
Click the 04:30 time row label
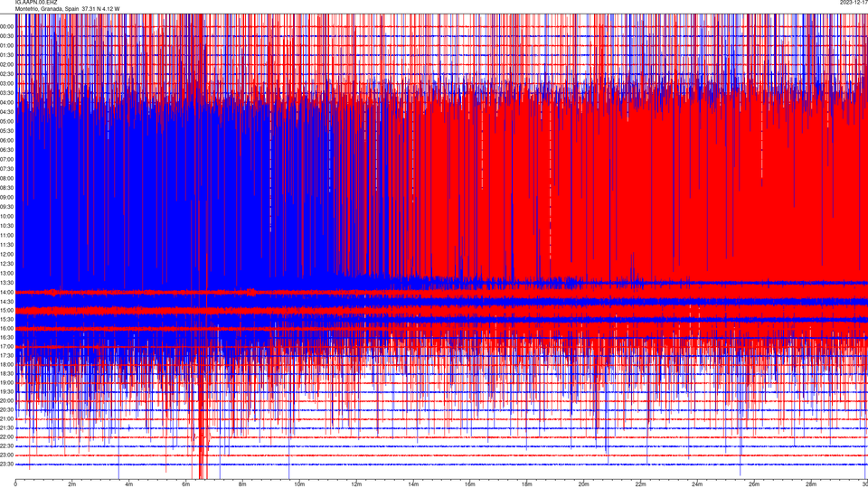6,112
